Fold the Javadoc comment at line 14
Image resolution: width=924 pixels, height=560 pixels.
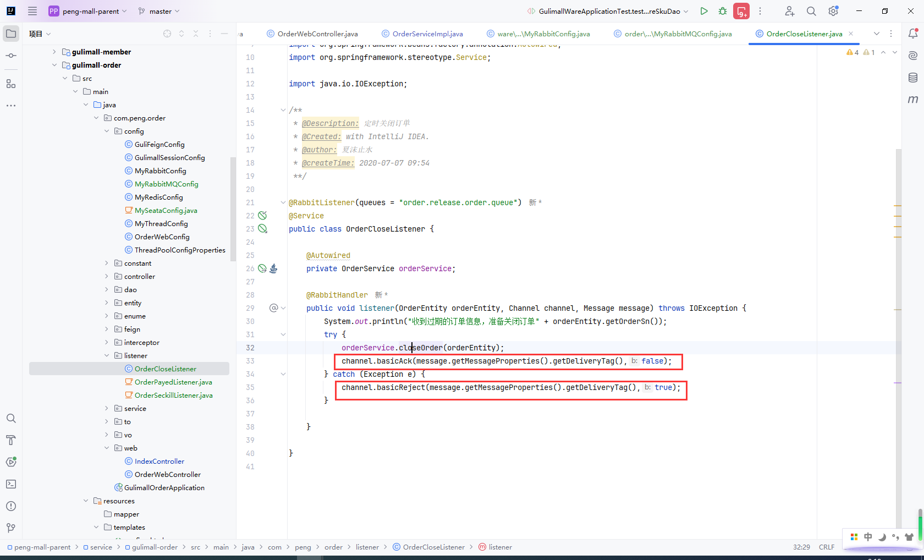pyautogui.click(x=283, y=110)
